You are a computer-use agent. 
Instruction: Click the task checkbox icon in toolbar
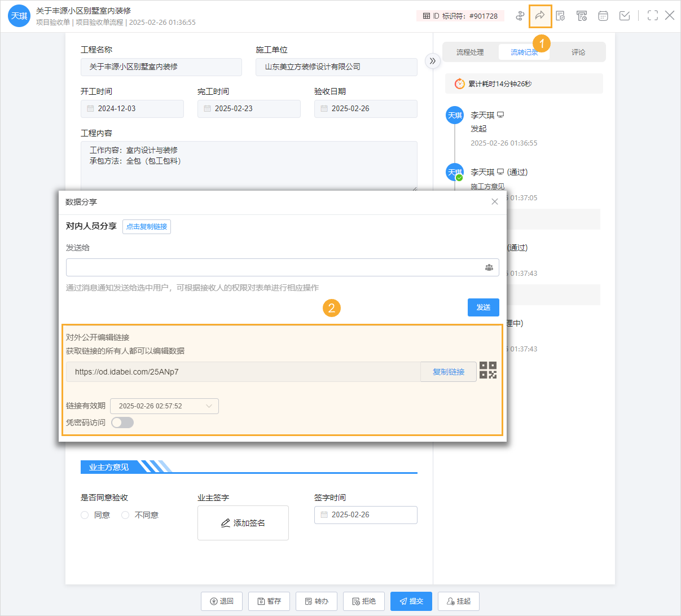tap(624, 16)
